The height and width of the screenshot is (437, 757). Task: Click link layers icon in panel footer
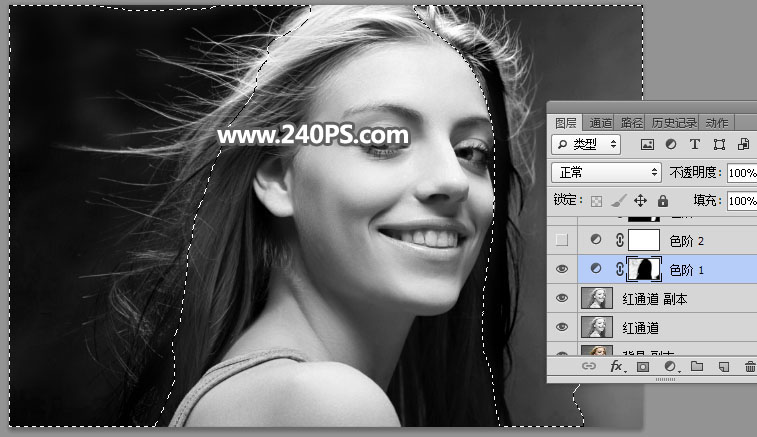[x=589, y=366]
